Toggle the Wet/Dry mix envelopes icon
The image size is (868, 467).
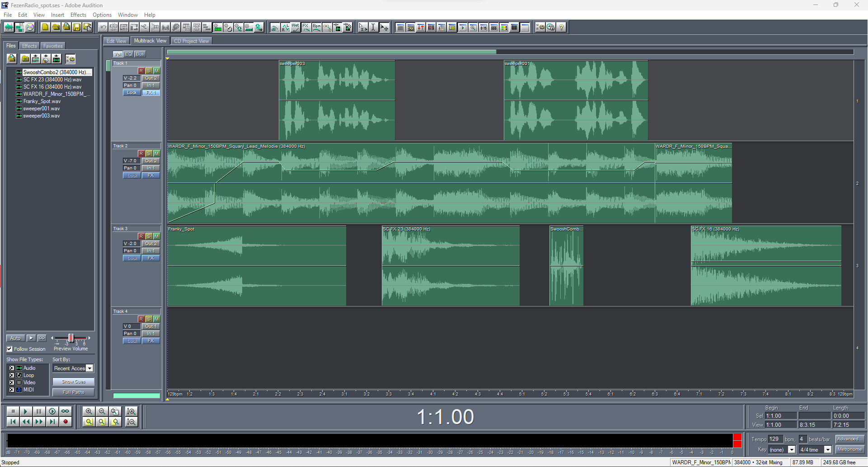point(296,27)
